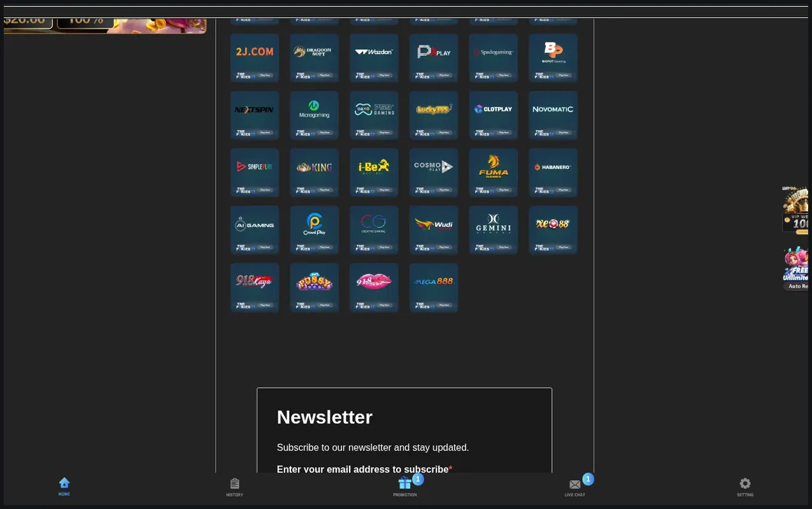
Task: Open the Cosmo Play provider tile
Action: tap(434, 173)
